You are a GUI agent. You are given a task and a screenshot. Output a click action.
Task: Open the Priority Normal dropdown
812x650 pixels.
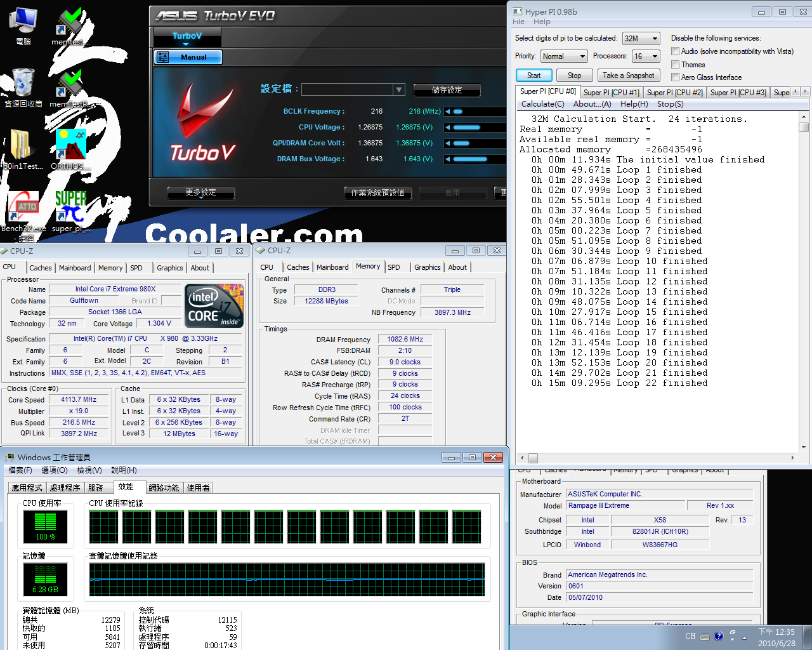pyautogui.click(x=563, y=56)
